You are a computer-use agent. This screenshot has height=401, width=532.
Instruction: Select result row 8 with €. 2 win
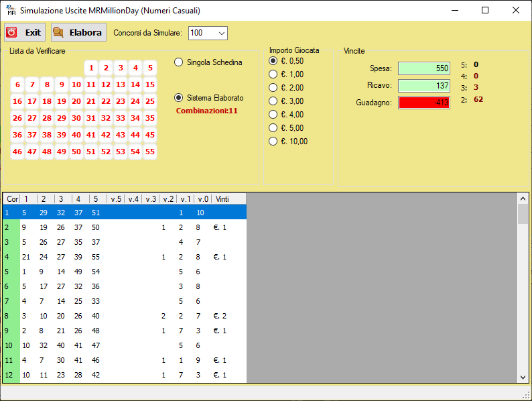point(125,316)
